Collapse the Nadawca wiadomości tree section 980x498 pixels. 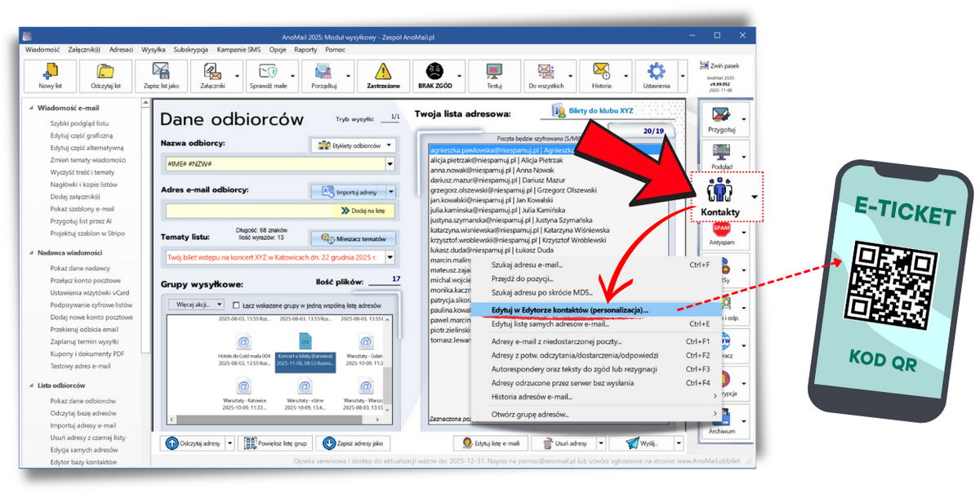click(32, 253)
